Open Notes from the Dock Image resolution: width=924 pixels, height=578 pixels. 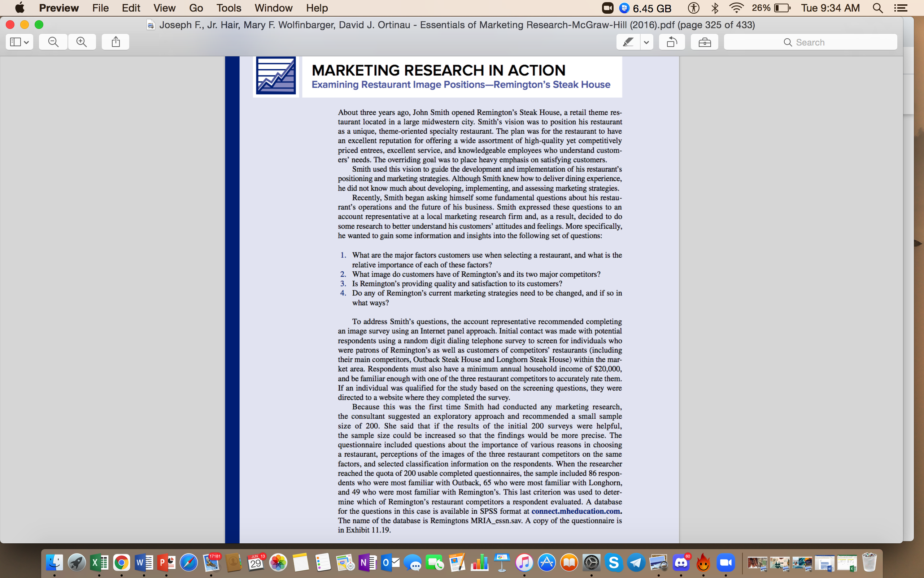[301, 563]
